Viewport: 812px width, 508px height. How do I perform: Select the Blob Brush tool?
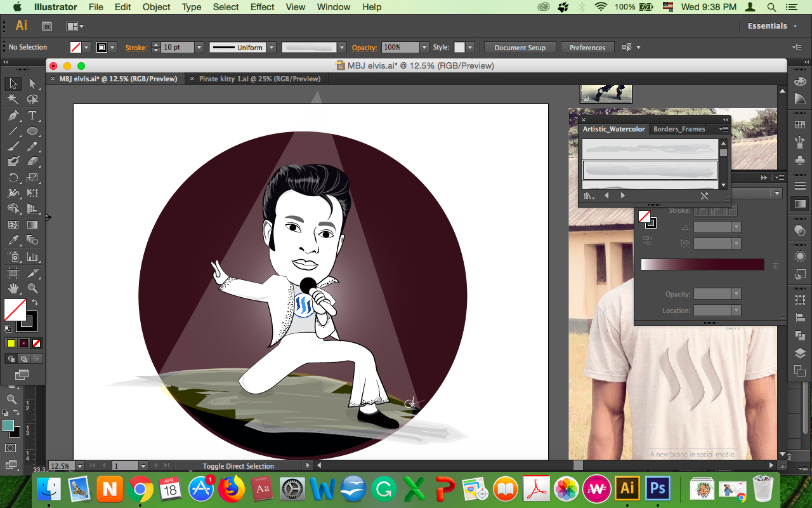[13, 162]
